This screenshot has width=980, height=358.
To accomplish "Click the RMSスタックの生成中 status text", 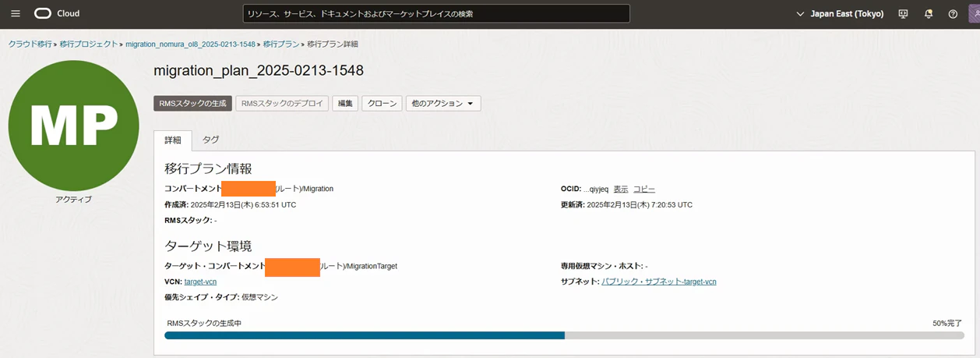I will click(x=204, y=323).
